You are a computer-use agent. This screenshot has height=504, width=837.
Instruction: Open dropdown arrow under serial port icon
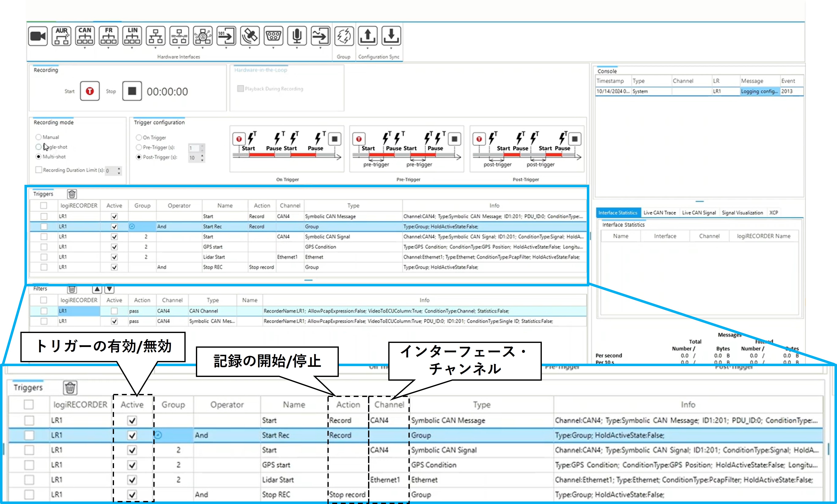coord(273,48)
